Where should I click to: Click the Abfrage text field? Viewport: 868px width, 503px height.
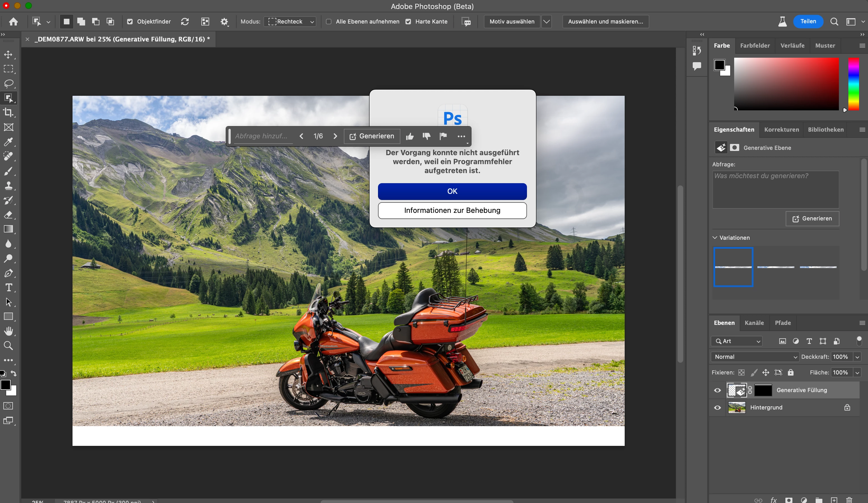coord(775,190)
